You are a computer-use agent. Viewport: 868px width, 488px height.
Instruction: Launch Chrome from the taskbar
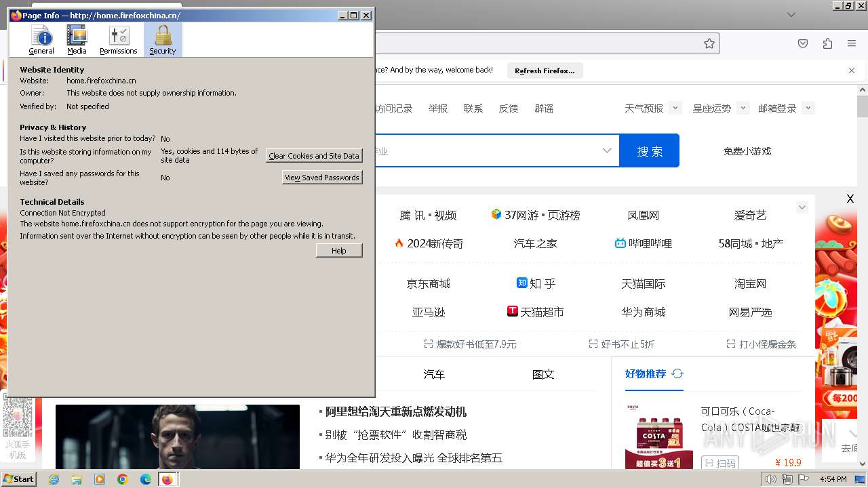point(123,479)
